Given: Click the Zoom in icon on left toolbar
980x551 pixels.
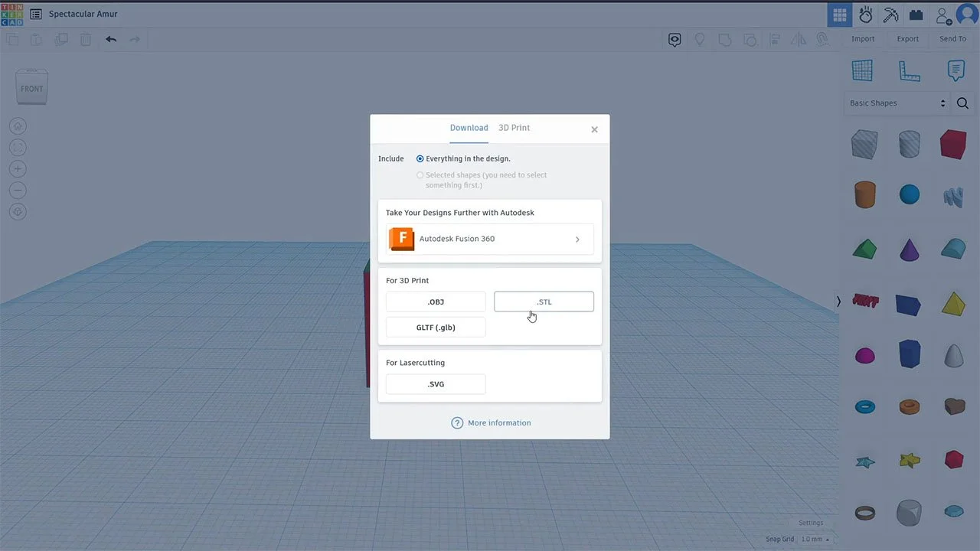Looking at the screenshot, I should tap(18, 168).
